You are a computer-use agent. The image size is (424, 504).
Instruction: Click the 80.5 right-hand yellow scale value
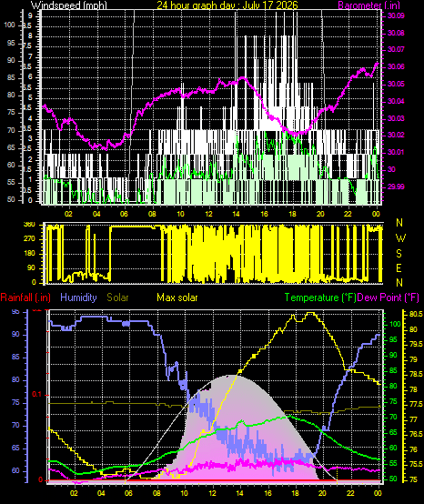pos(416,315)
